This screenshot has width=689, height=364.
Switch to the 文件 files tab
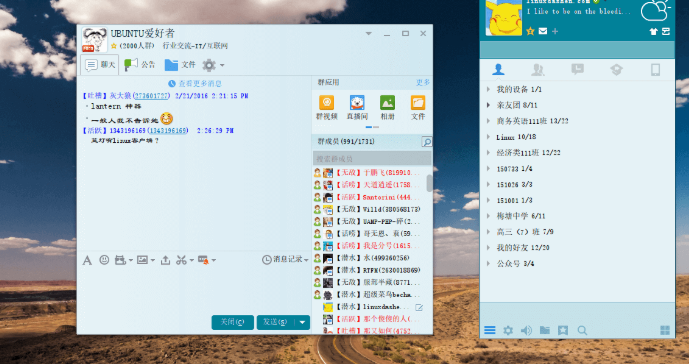[x=180, y=65]
